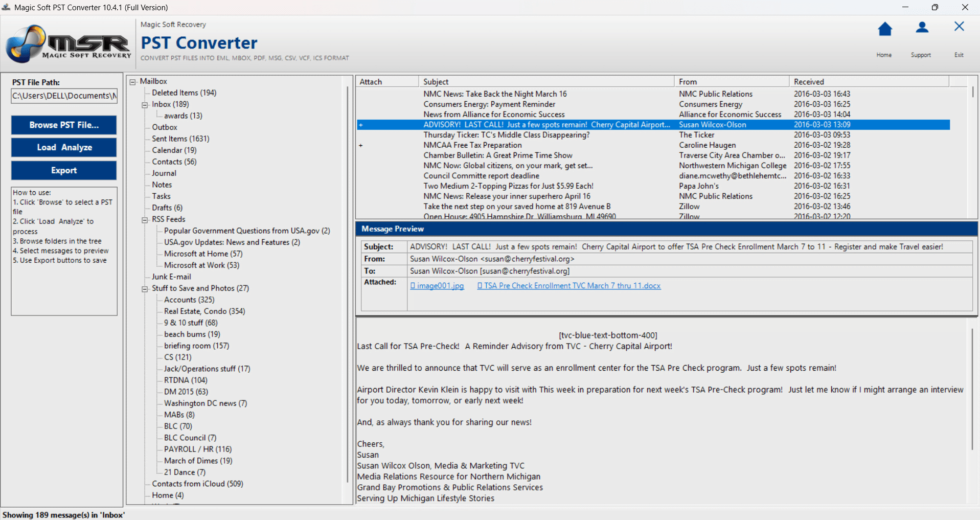The width and height of the screenshot is (980, 520).
Task: Select the Contacts (56) folder
Action: coord(174,162)
